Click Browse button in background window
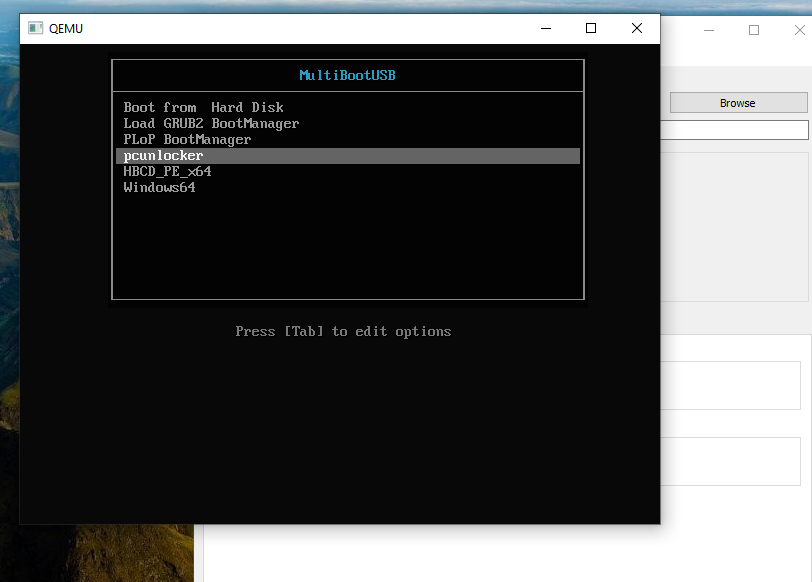Image resolution: width=812 pixels, height=582 pixels. [738, 103]
